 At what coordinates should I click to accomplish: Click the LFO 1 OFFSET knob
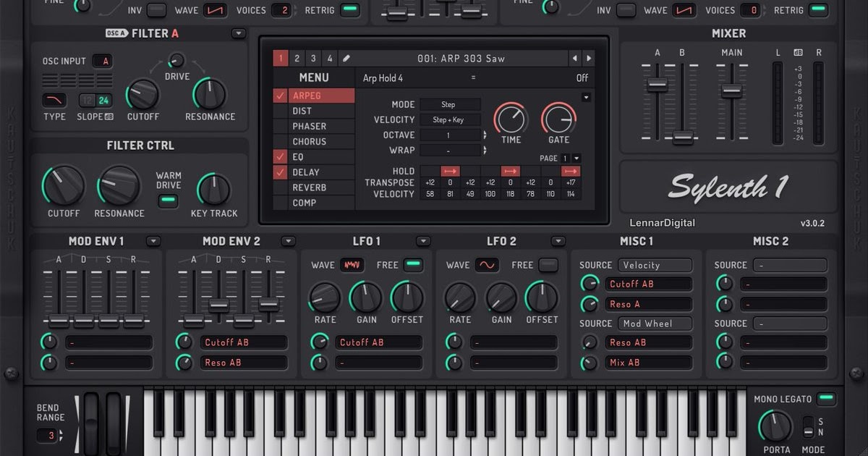pyautogui.click(x=407, y=297)
